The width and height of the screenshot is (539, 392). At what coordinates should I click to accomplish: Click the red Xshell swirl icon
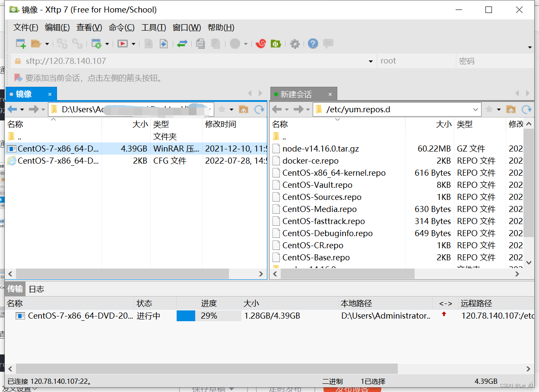click(x=260, y=44)
